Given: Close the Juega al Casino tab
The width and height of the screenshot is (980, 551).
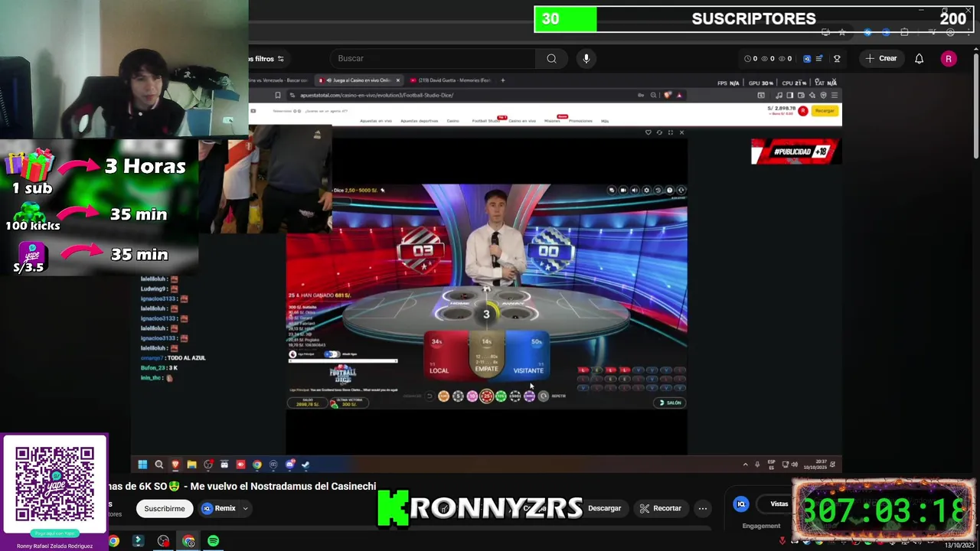Looking at the screenshot, I should tap(397, 80).
